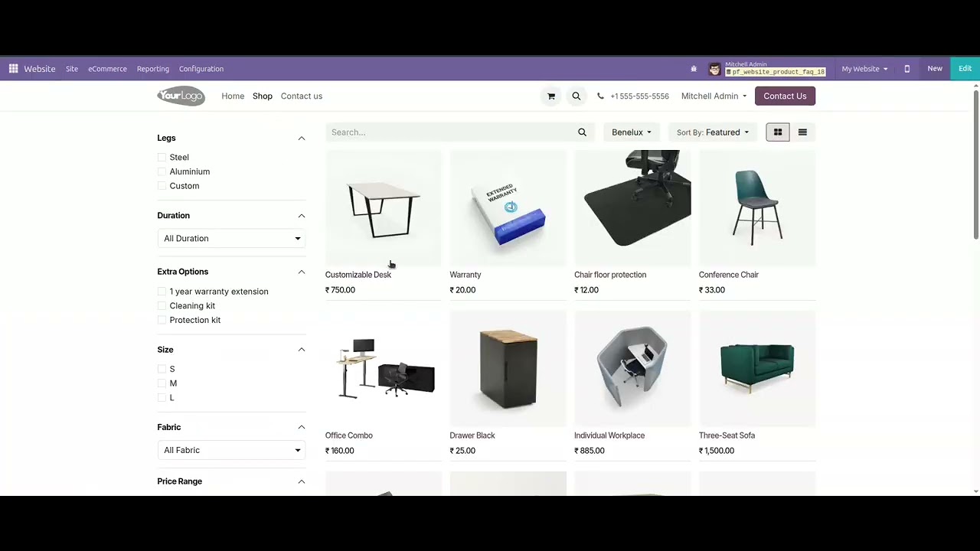The height and width of the screenshot is (551, 980).
Task: Open Conference Chair product image
Action: tap(757, 208)
